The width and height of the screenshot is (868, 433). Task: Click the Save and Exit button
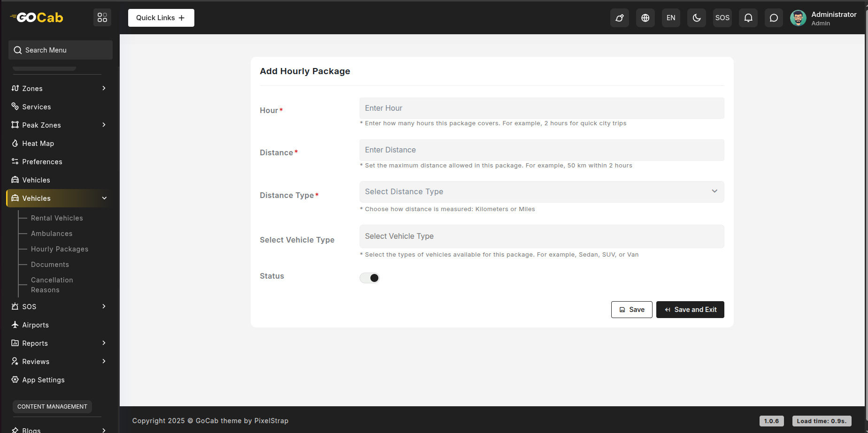(x=690, y=310)
